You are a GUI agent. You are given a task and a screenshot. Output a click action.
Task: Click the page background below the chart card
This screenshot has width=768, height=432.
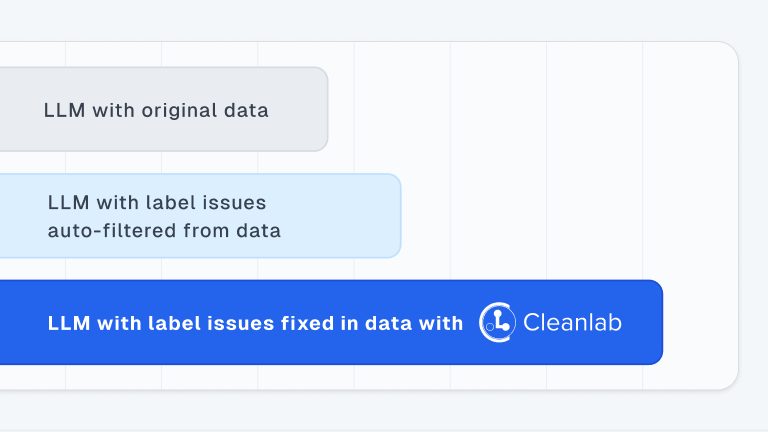(x=384, y=410)
